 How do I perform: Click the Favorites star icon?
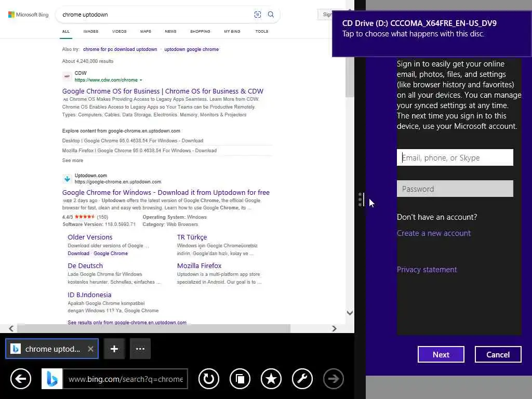point(271,378)
